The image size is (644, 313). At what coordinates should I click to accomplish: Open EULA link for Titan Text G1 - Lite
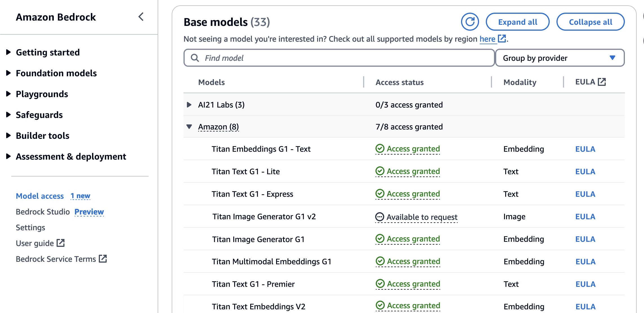pyautogui.click(x=585, y=171)
